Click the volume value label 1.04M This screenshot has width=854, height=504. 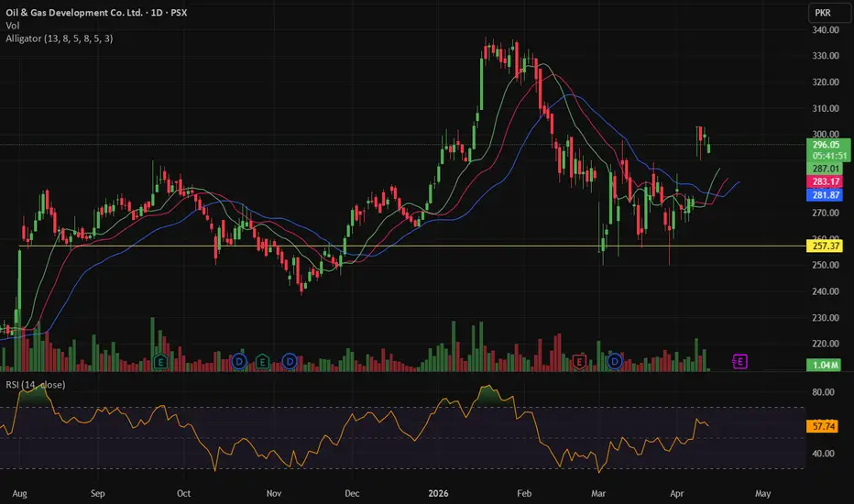[x=824, y=365]
